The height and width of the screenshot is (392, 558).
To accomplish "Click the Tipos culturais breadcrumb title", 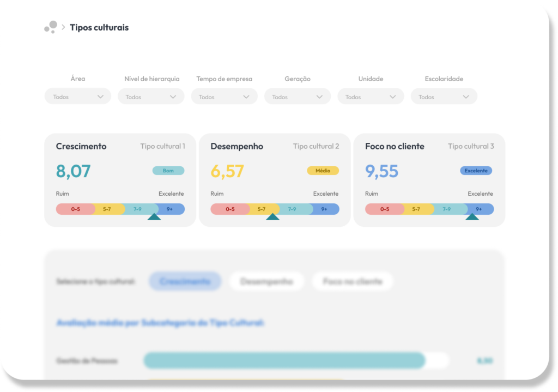I will 99,27.
